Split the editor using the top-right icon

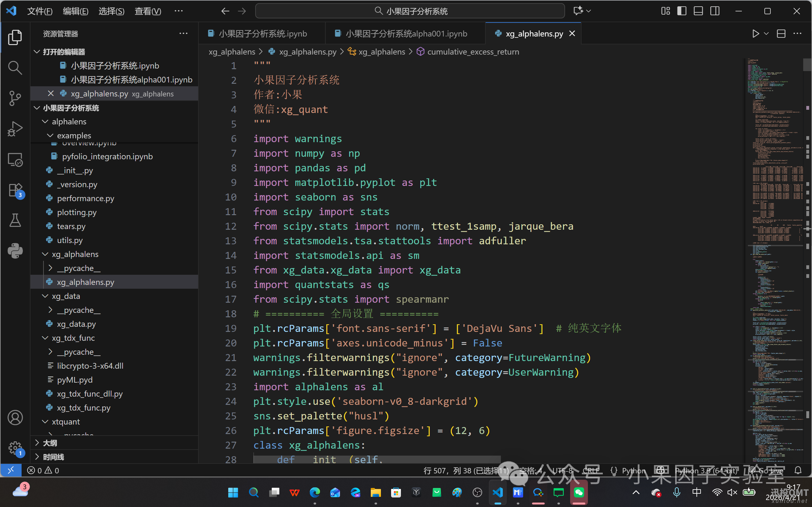pos(781,34)
